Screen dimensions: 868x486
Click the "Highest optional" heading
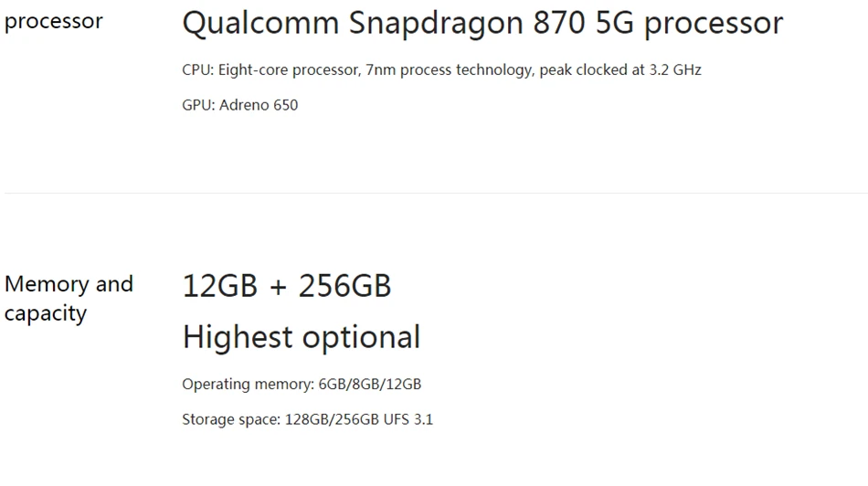click(302, 337)
